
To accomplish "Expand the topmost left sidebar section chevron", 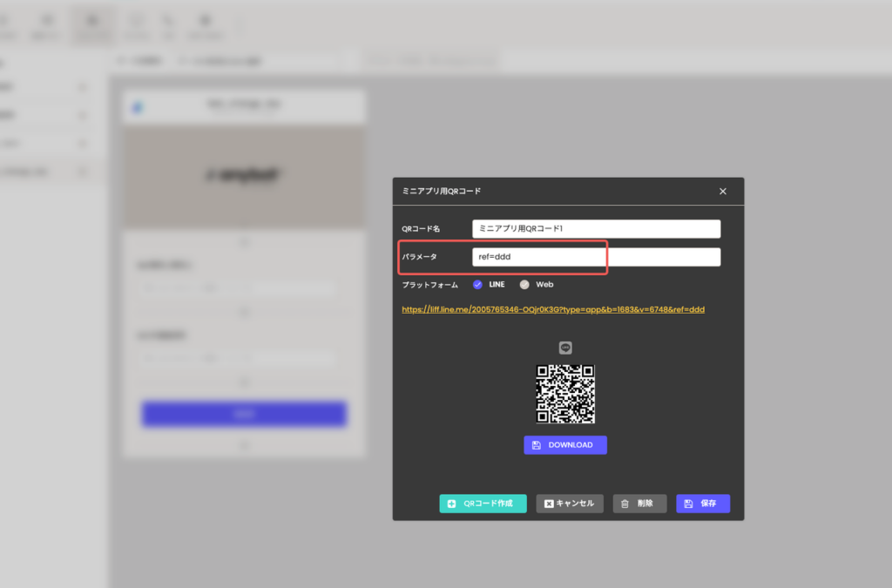I will point(84,87).
